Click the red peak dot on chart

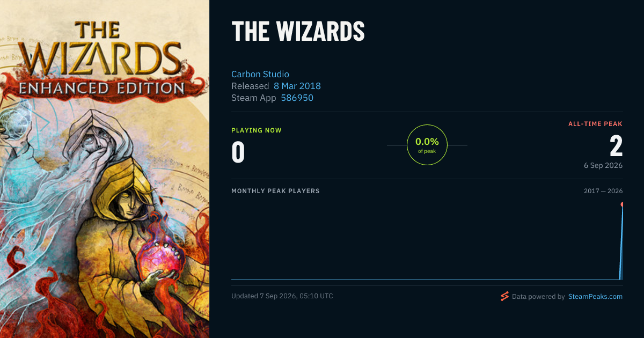(x=623, y=204)
